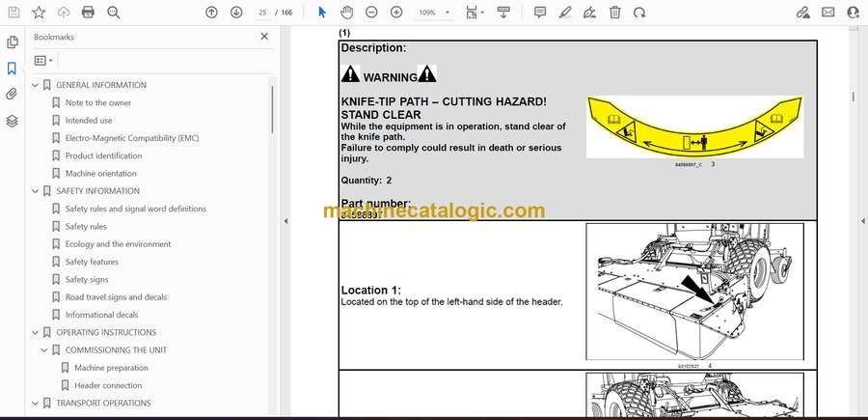Open the fit page options dropdown
Viewport: 868px width, 420px height.
[x=475, y=13]
